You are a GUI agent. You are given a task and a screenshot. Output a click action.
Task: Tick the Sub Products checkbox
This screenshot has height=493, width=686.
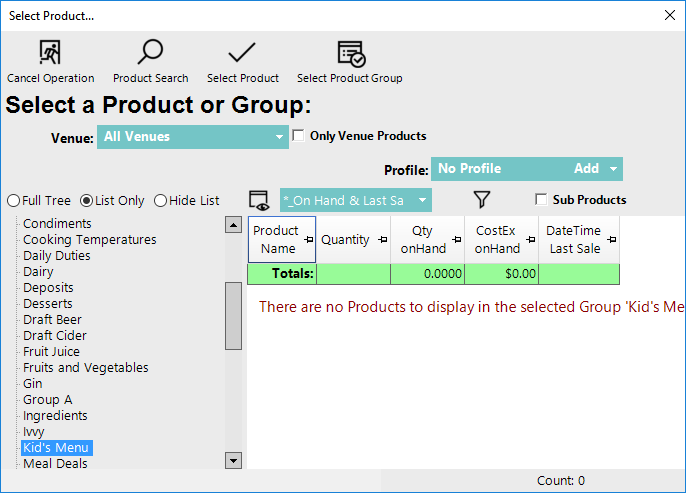click(x=541, y=200)
